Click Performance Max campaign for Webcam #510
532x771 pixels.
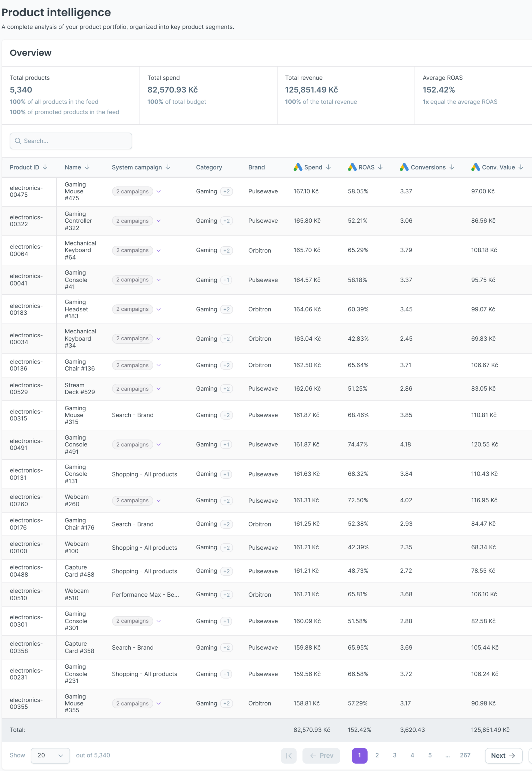(x=145, y=595)
